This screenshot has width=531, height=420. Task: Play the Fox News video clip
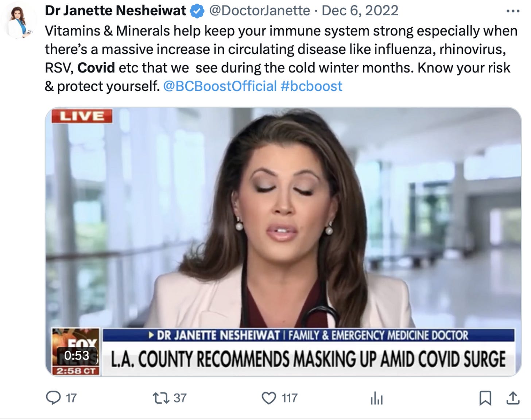tap(283, 242)
